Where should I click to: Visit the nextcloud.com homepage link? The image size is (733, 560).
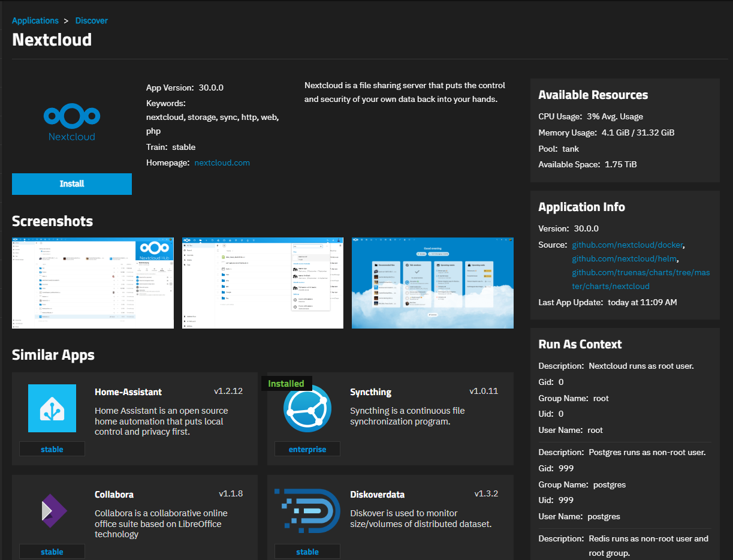coord(222,162)
